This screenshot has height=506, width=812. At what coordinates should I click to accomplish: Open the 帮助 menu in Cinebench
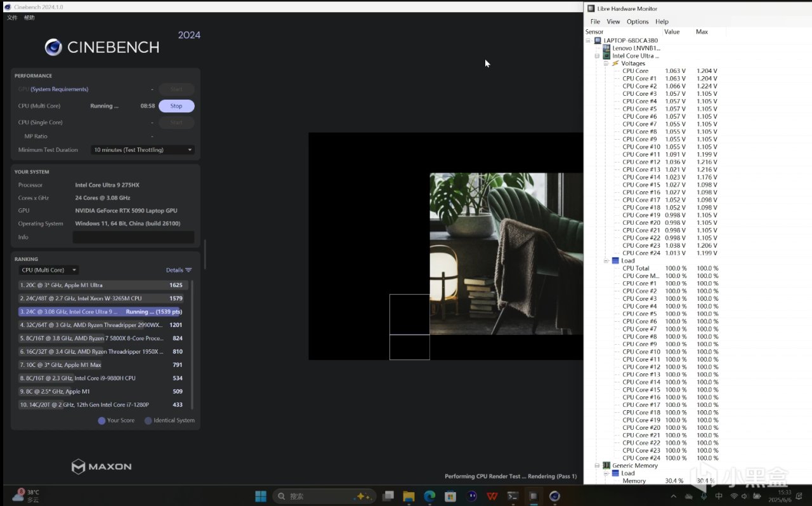click(x=29, y=18)
